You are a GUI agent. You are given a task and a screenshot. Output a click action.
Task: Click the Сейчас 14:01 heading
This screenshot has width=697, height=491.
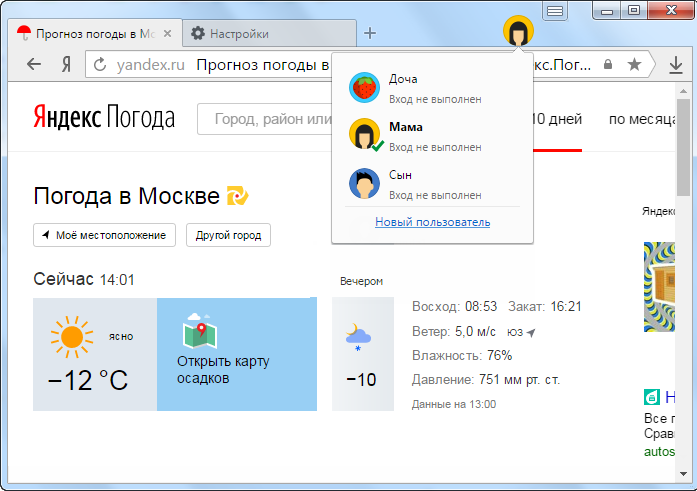[x=84, y=279]
